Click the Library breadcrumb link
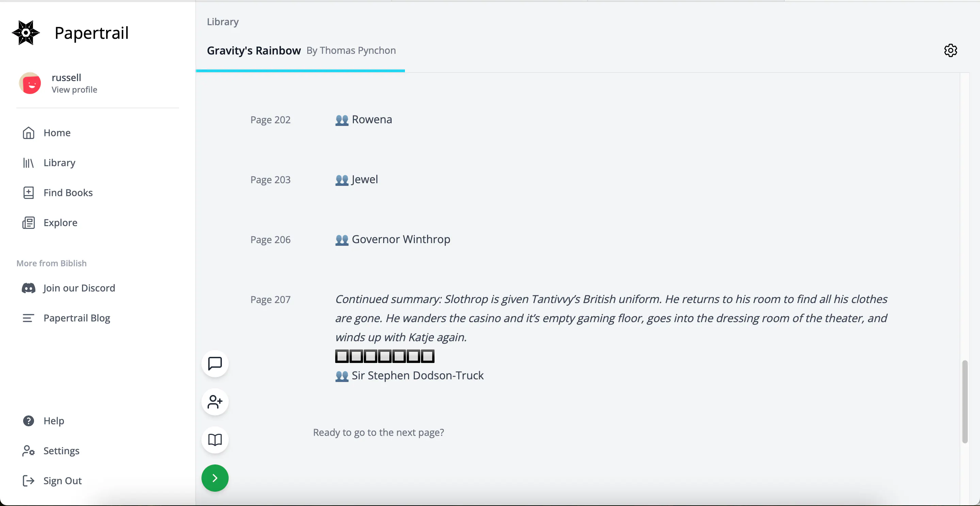The width and height of the screenshot is (980, 506). (223, 22)
